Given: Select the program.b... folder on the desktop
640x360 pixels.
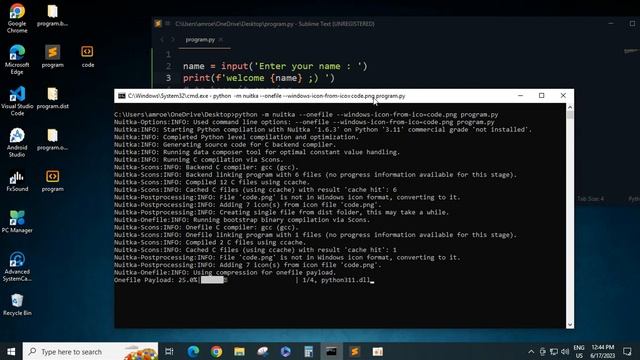Looking at the screenshot, I should (52, 15).
